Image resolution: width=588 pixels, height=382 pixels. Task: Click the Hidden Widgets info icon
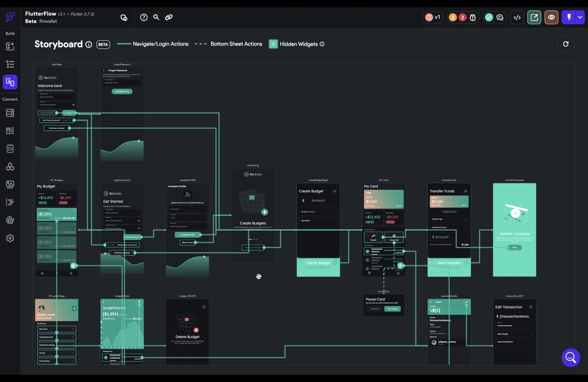[322, 44]
